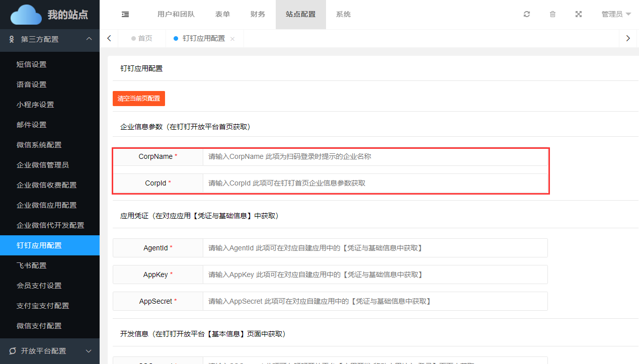This screenshot has height=364, width=639.
Task: Open 微信支付配置 in the sidebar
Action: [39, 326]
